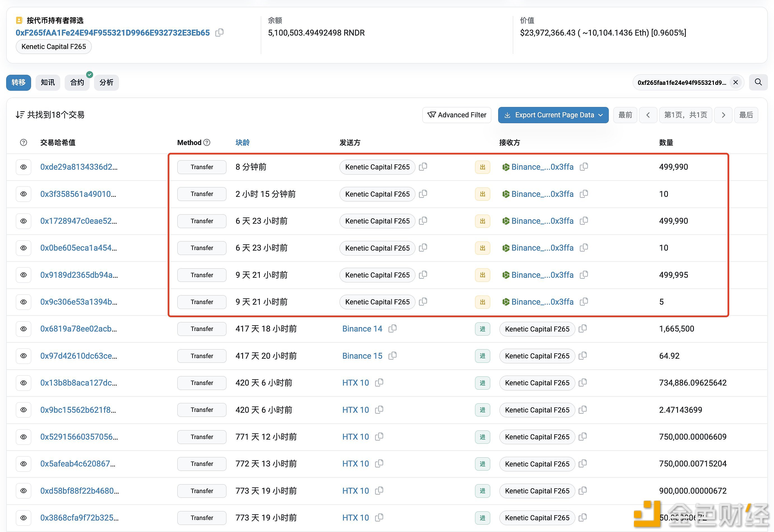This screenshot has width=774, height=532.
Task: Open transaction hash 0x6819a78ee02acb
Action: coord(78,329)
